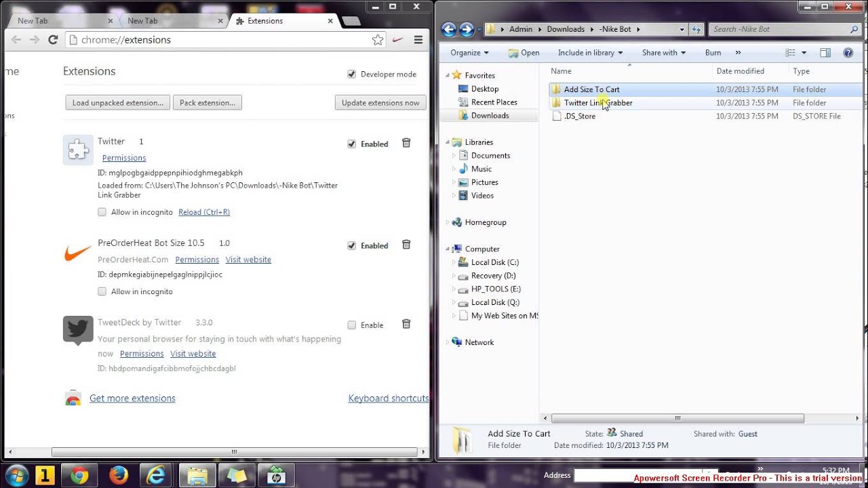Open Get more extensions link
The width and height of the screenshot is (868, 488).
(132, 398)
